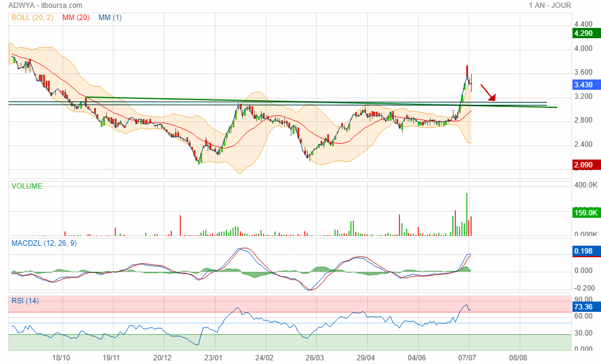Click the 23/01 date axis label

[213, 358]
